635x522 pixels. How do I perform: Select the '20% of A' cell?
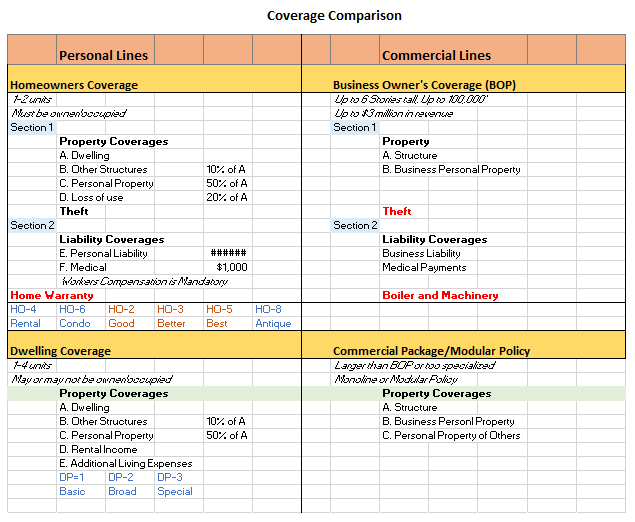pos(227,197)
